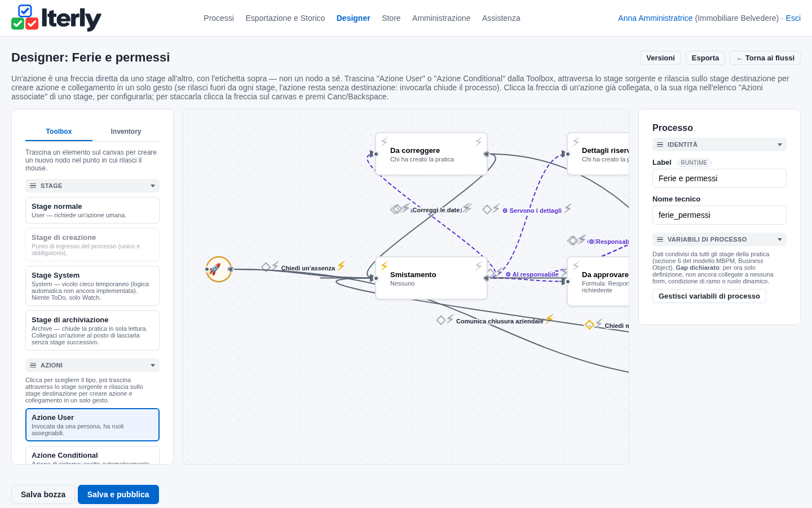The image size is (812, 508).
Task: Open the Store page
Action: tap(391, 18)
